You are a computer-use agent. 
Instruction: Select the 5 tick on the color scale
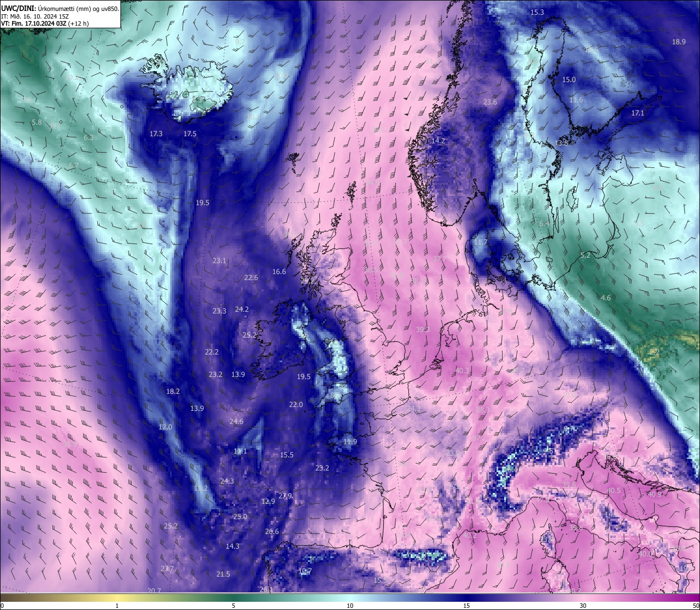(x=234, y=606)
